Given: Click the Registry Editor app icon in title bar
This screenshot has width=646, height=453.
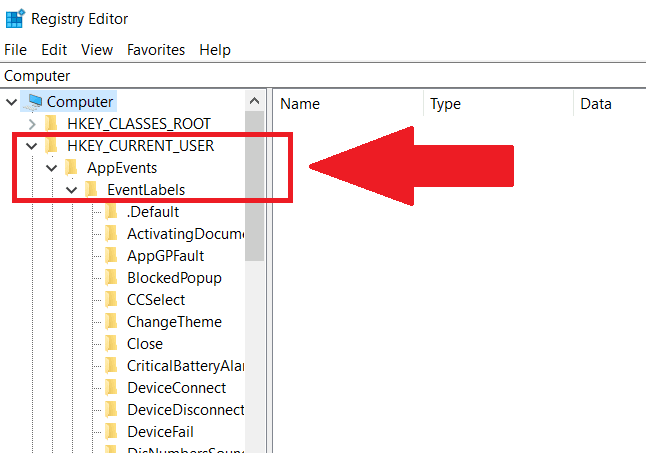Looking at the screenshot, I should coord(14,18).
